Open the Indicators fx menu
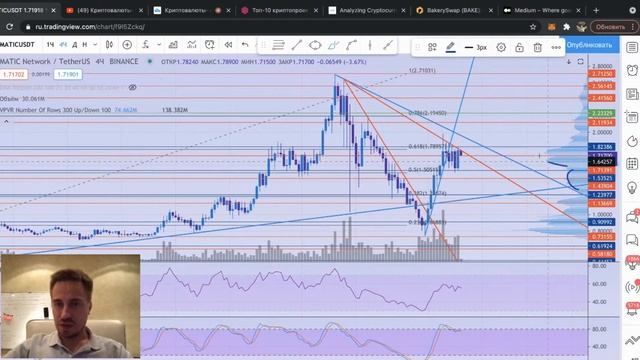The image size is (640, 360). click(145, 44)
